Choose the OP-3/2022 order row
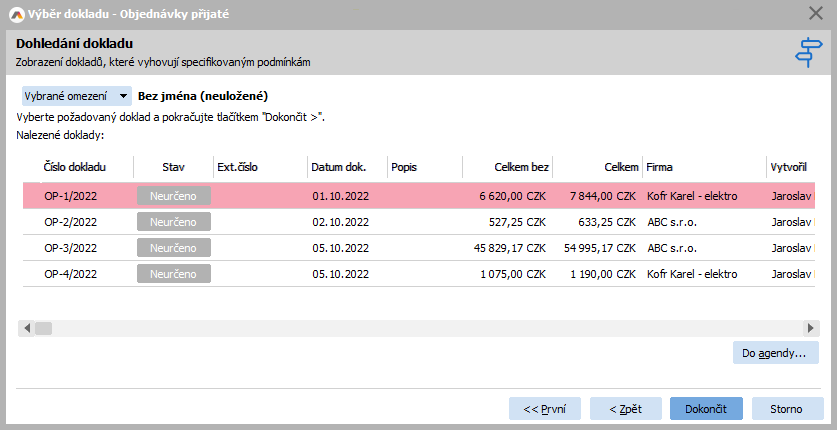The image size is (837, 430). coord(70,248)
